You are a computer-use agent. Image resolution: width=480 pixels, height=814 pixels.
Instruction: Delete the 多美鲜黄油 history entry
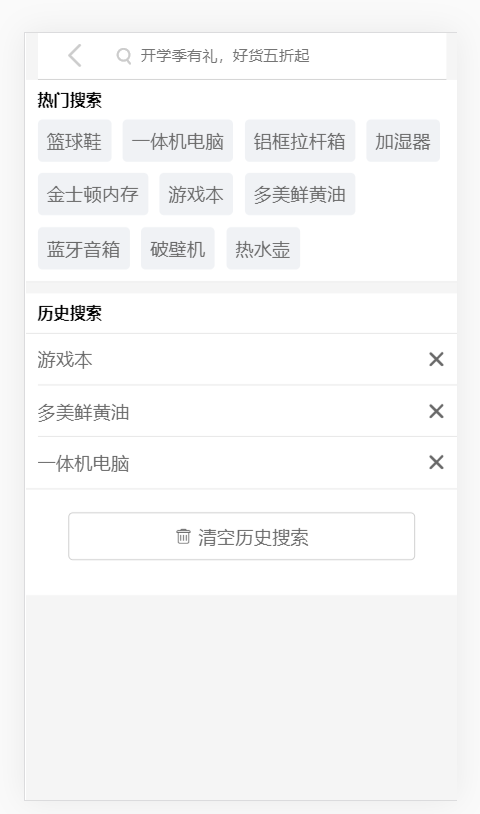tap(436, 411)
